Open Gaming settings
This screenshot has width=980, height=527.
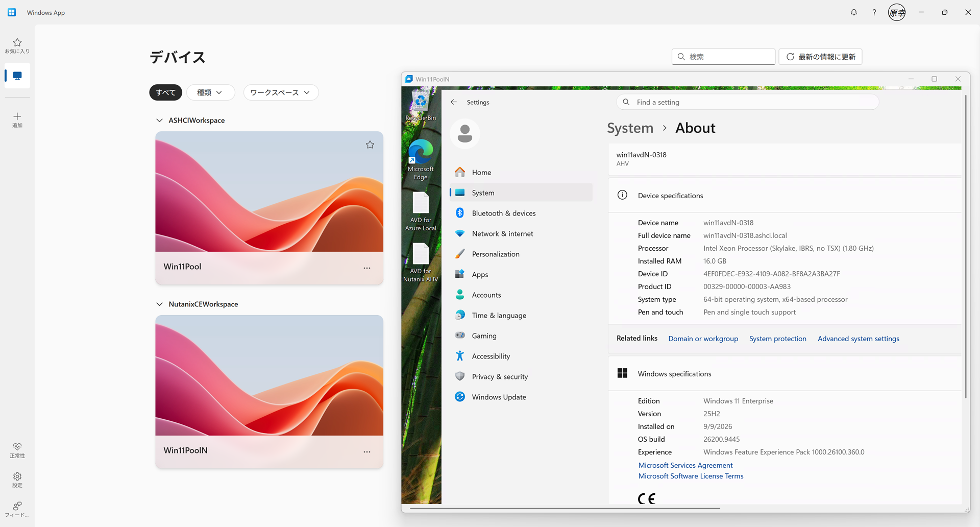pos(521,336)
